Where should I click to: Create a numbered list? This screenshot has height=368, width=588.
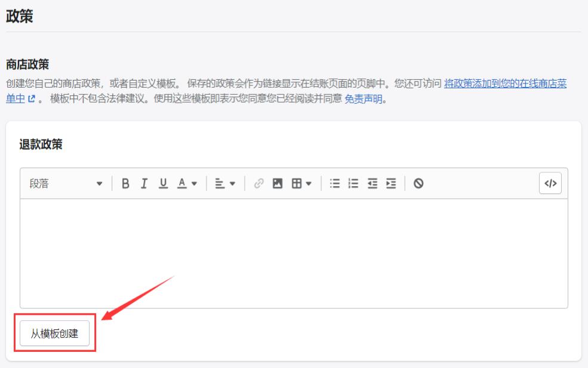(353, 184)
